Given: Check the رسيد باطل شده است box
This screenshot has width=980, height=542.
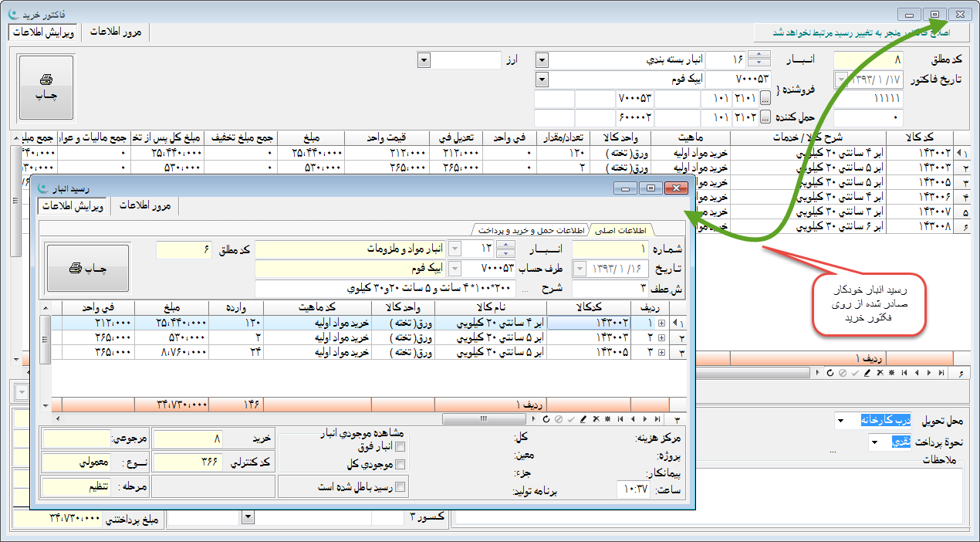Looking at the screenshot, I should [x=400, y=487].
